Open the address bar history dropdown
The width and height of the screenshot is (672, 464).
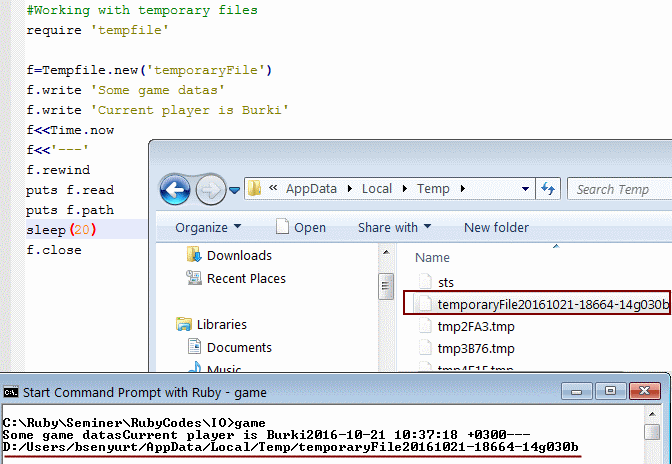tap(525, 188)
